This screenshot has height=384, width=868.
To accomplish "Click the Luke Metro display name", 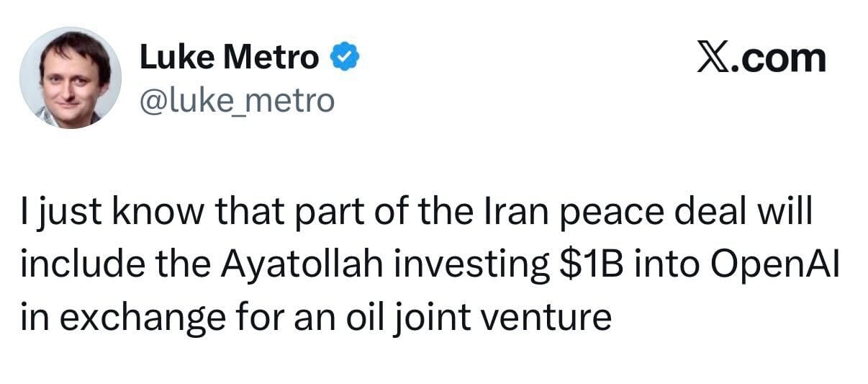I will (229, 58).
